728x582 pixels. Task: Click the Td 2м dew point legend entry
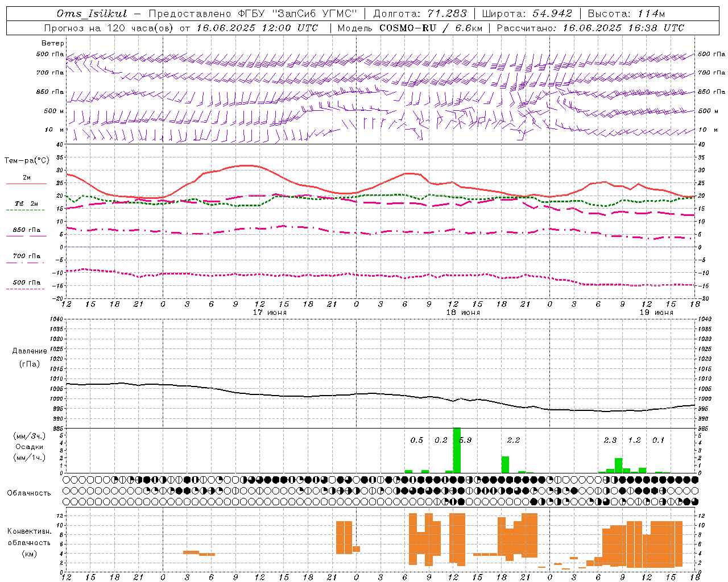point(27,203)
